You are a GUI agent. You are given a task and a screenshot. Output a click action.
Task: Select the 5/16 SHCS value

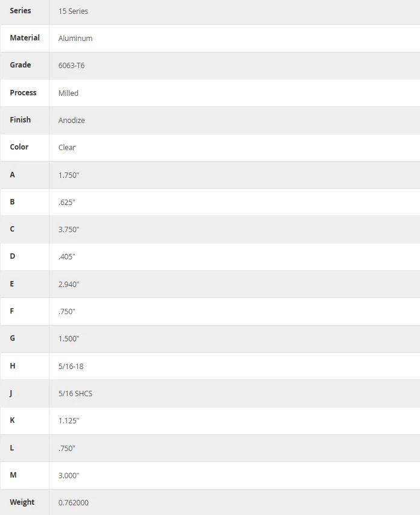[75, 393]
